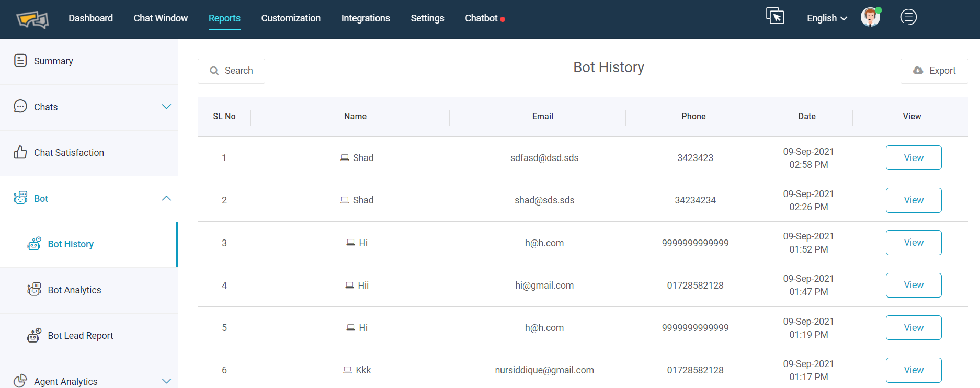
Task: Select the Bot Analytics robot icon
Action: 35,289
